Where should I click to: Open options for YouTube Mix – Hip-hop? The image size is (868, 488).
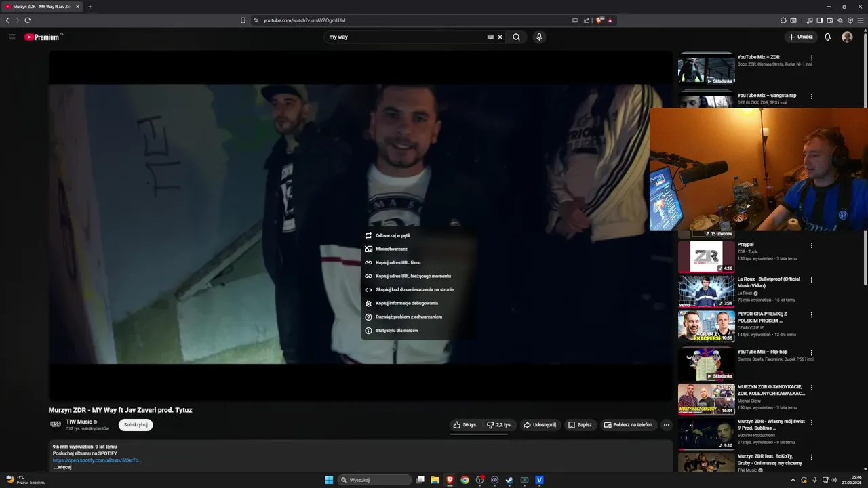tap(811, 353)
